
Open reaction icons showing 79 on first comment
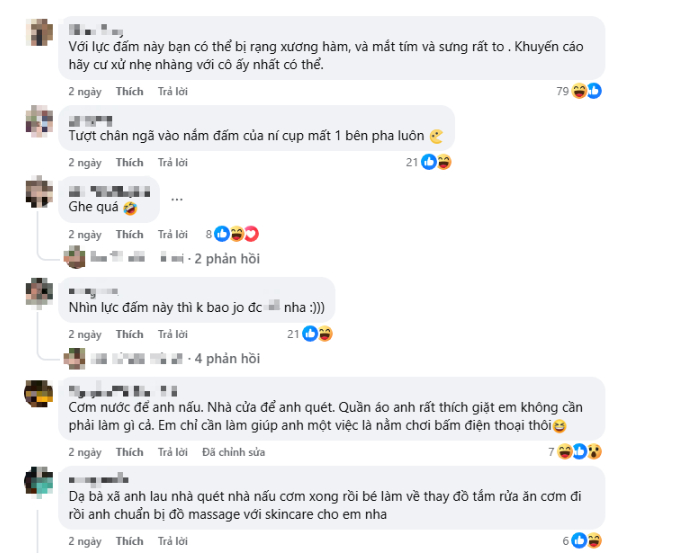(586, 91)
